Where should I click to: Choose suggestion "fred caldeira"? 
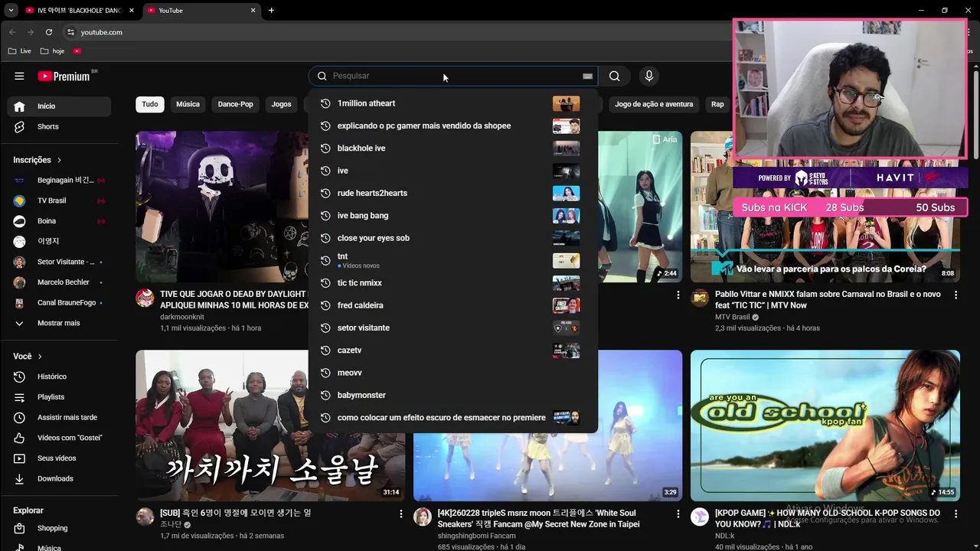452,305
